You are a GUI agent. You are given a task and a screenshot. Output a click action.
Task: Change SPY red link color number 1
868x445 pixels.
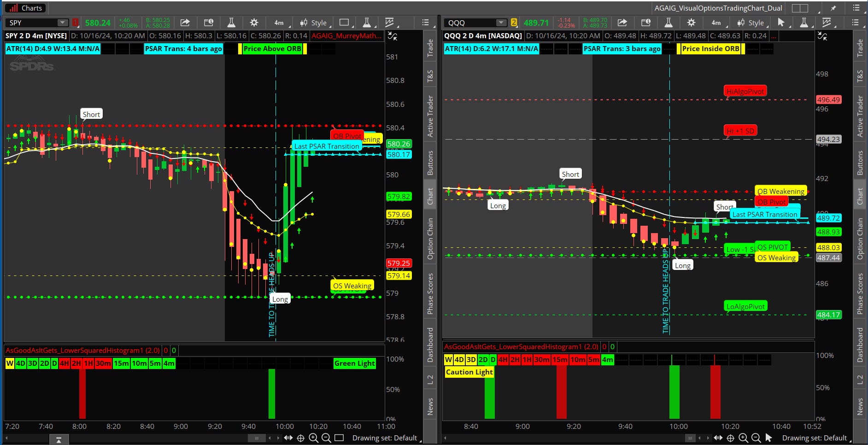(76, 23)
